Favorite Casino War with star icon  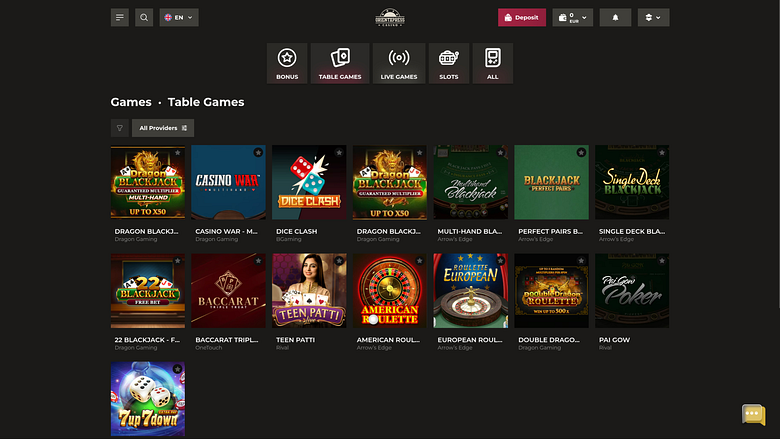point(258,153)
